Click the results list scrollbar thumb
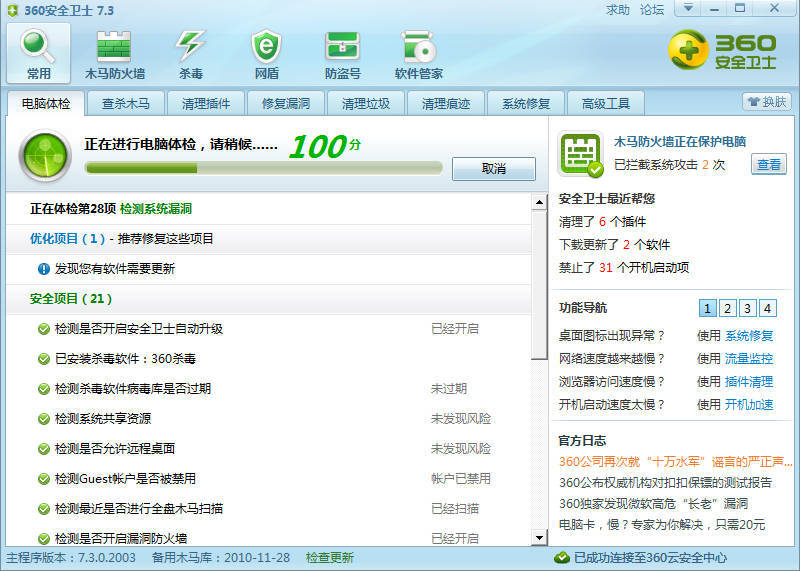Image resolution: width=800 pixels, height=571 pixels. tap(539, 285)
